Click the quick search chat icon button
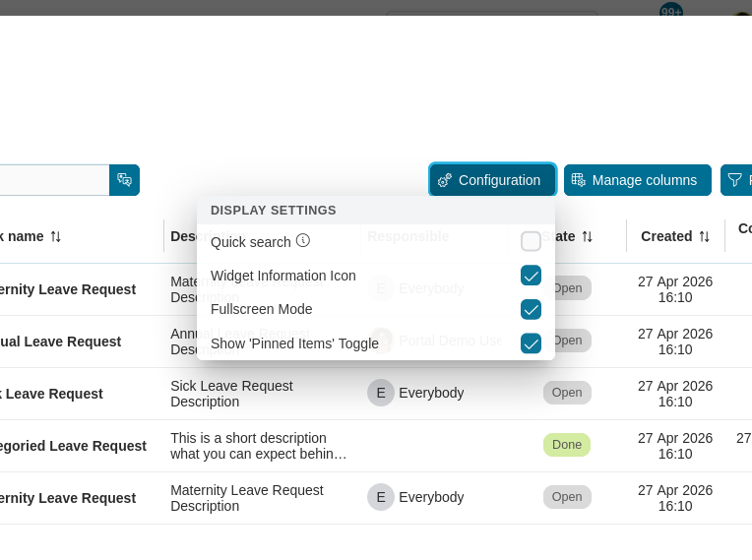Image resolution: width=752 pixels, height=560 pixels. coord(124,180)
